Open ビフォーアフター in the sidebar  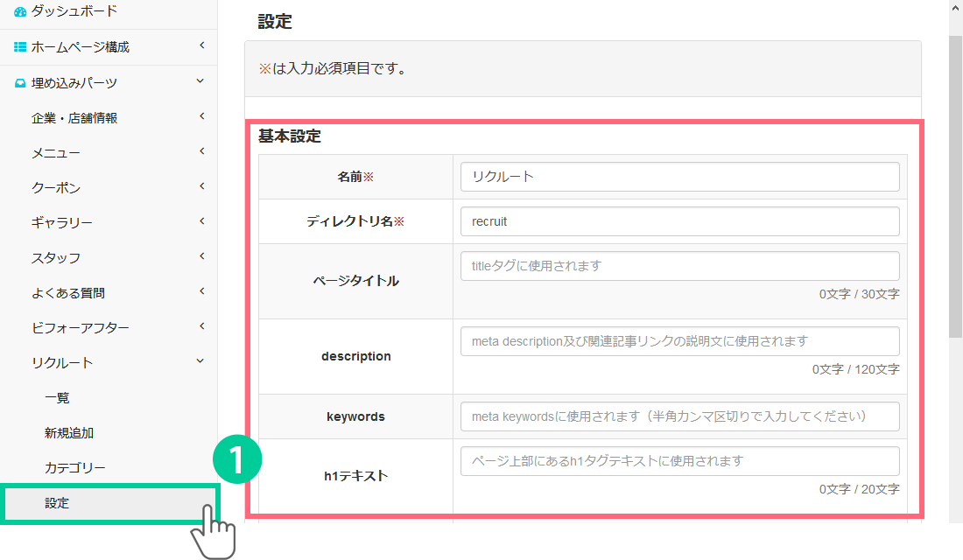80,328
